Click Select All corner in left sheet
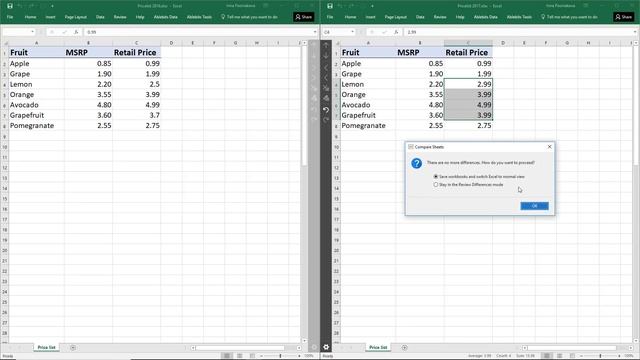The height and width of the screenshot is (360, 640). tap(5, 43)
